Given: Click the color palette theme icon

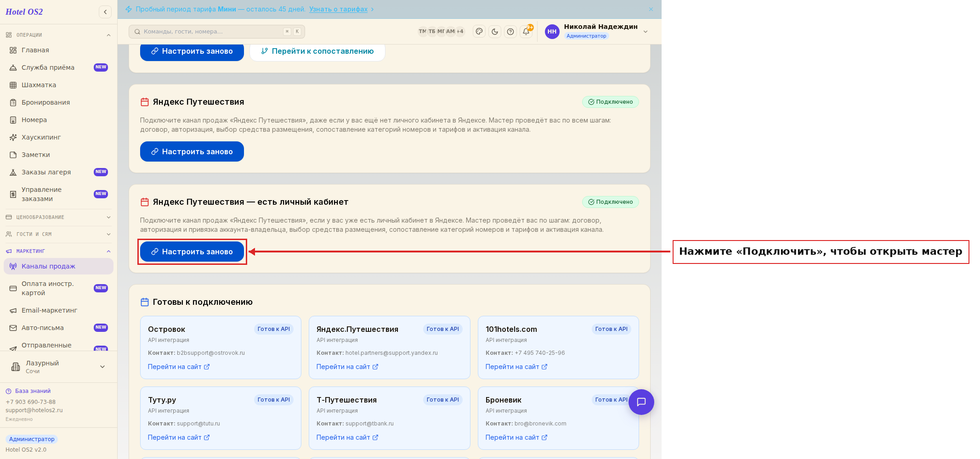Looking at the screenshot, I should (x=479, y=32).
